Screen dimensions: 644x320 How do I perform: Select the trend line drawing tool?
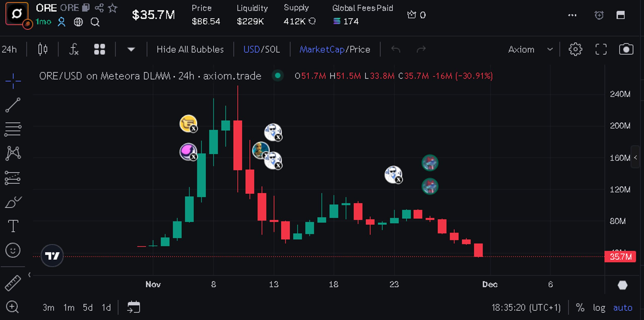[x=13, y=105]
